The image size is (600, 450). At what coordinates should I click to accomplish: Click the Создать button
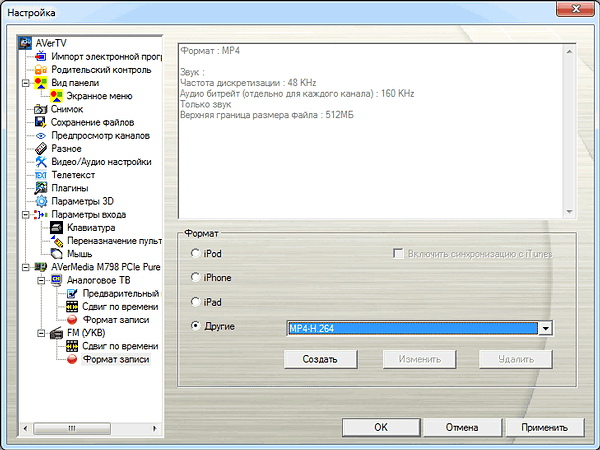320,359
